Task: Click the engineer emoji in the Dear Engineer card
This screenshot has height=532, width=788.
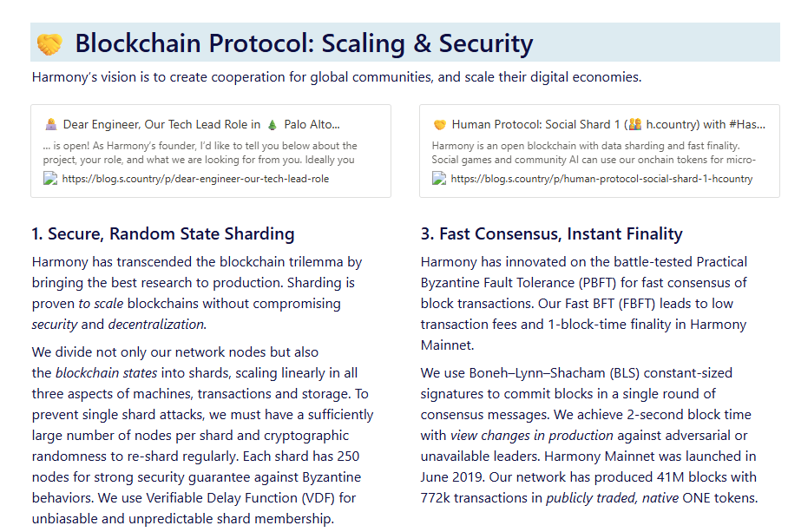Action: tap(50, 125)
